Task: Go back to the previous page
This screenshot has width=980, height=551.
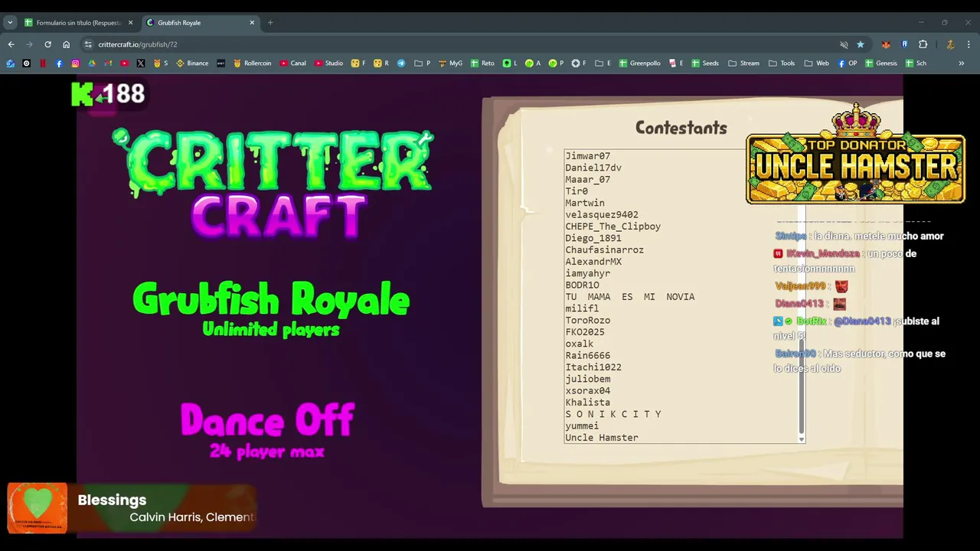Action: click(11, 44)
